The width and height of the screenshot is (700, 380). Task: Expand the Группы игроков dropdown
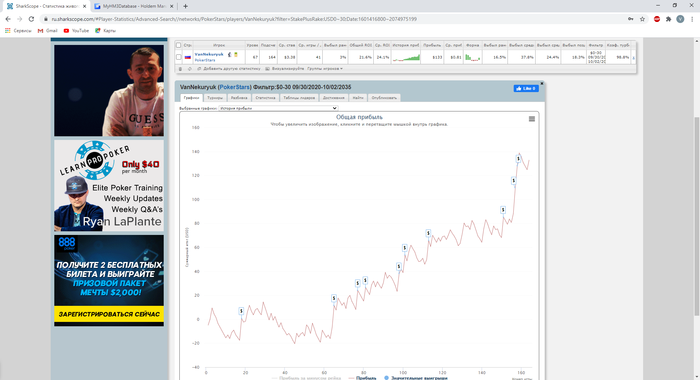325,69
